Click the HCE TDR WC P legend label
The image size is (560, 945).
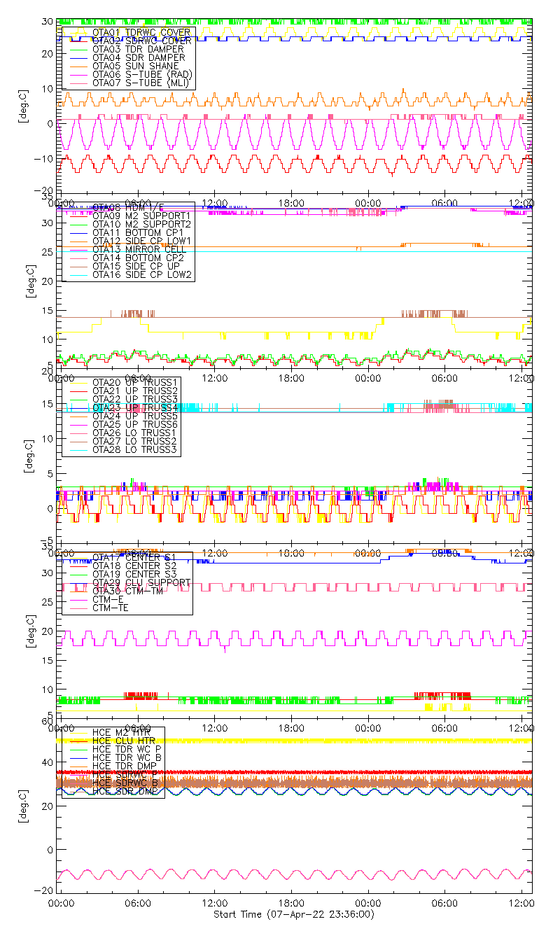127,749
